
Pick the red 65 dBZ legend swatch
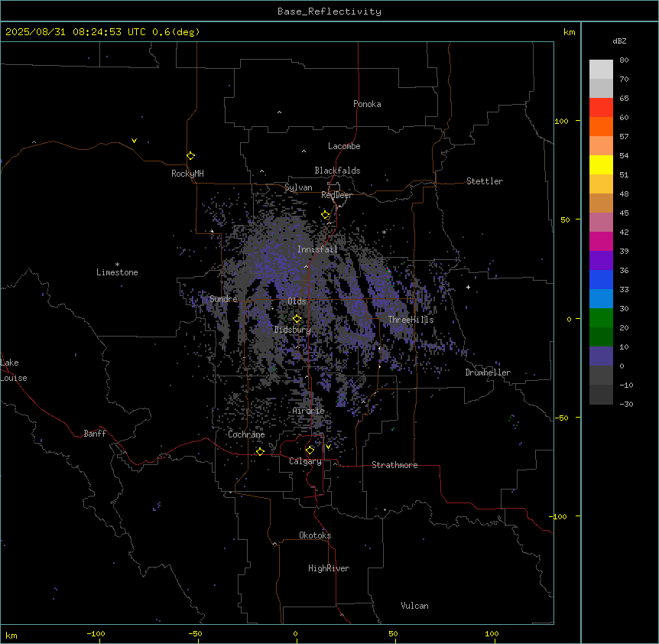[x=601, y=107]
